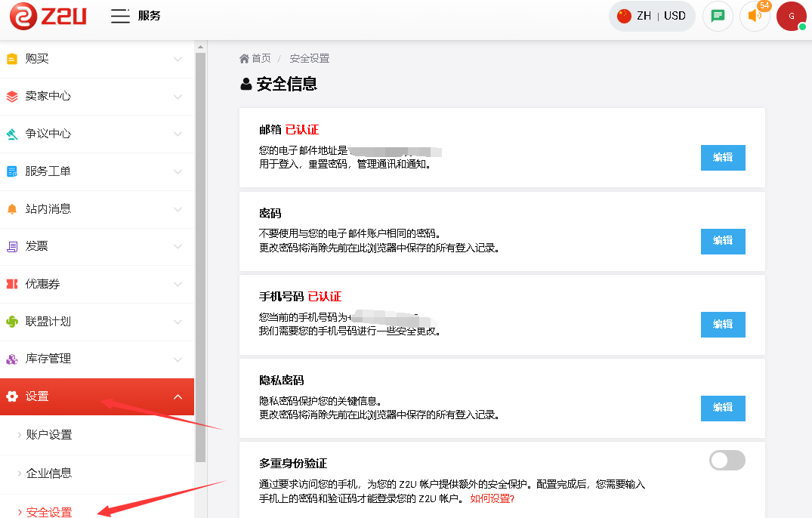Viewport: 812px width, 518px height.
Task: Select 账户设置 in the sidebar
Action: click(49, 435)
